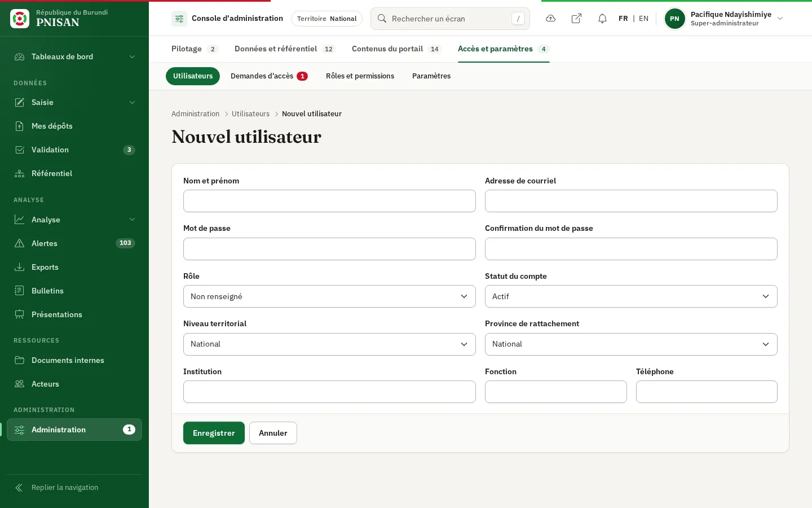This screenshot has height=508, width=812.
Task: Click the Annuler button
Action: tap(273, 433)
